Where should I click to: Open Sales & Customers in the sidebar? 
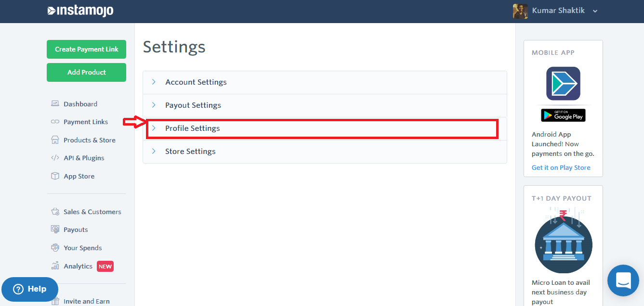(92, 212)
